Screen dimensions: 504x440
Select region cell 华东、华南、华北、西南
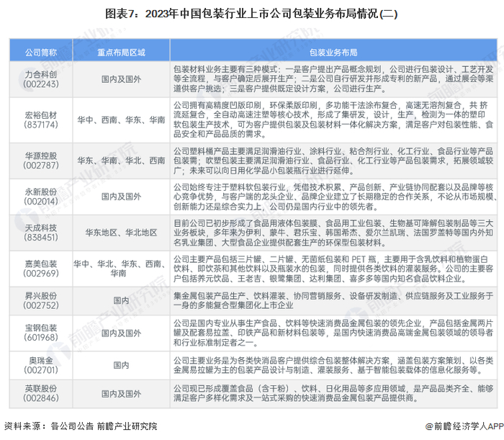click(121, 161)
